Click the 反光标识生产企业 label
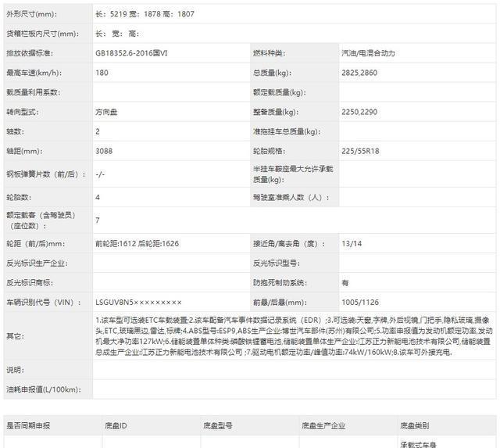The height and width of the screenshot is (448, 500). (x=37, y=263)
